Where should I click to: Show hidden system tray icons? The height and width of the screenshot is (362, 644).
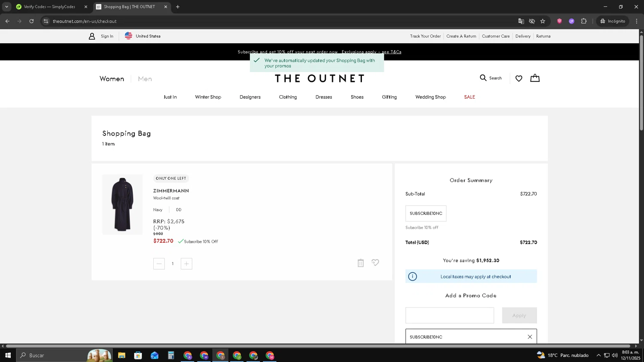click(598, 355)
